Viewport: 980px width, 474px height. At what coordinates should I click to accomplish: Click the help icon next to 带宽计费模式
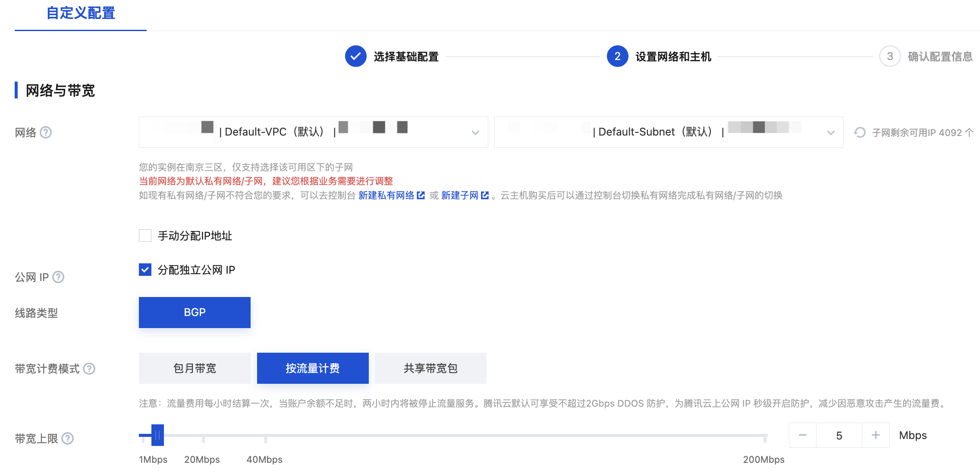89,369
